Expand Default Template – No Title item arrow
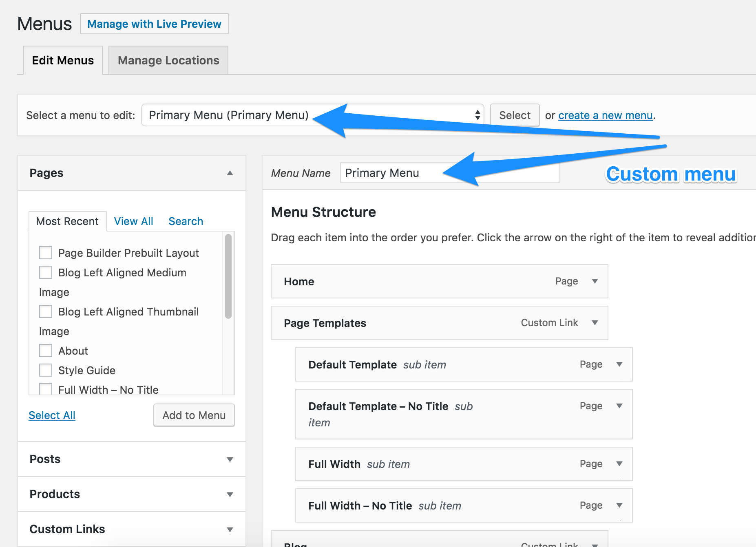756x547 pixels. (619, 406)
